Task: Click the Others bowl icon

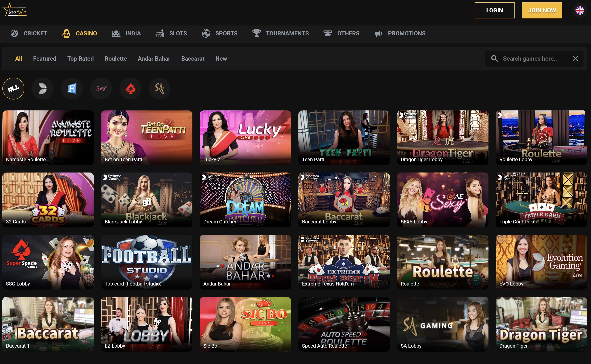Action: click(328, 33)
